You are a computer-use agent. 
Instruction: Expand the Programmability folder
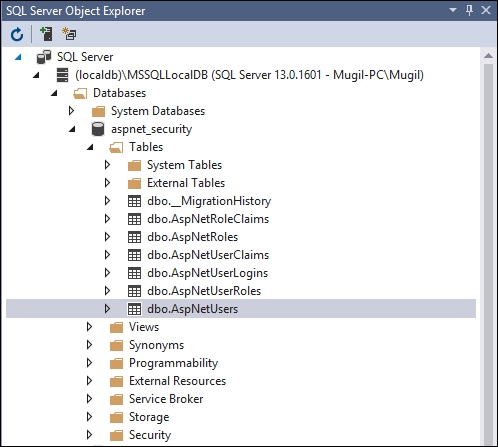tap(89, 363)
